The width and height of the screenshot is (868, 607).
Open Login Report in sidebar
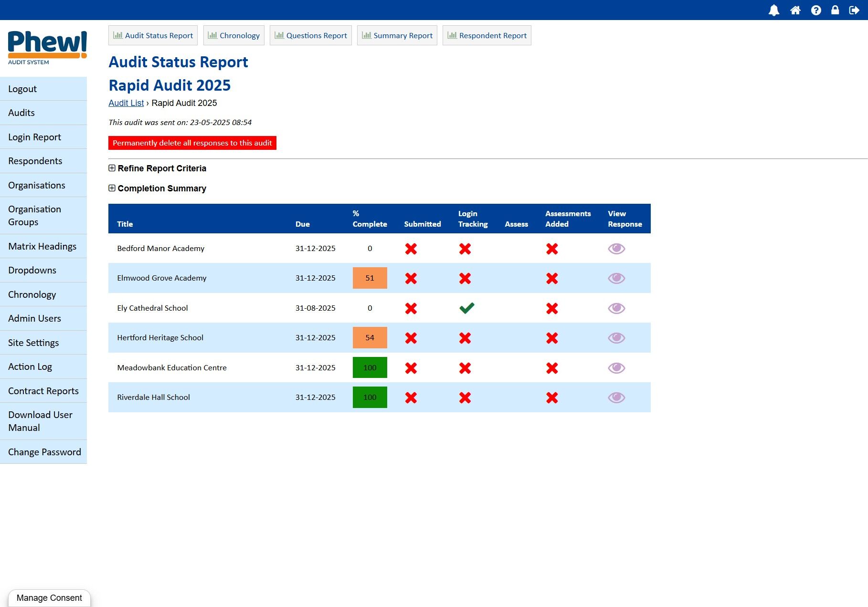coord(43,137)
